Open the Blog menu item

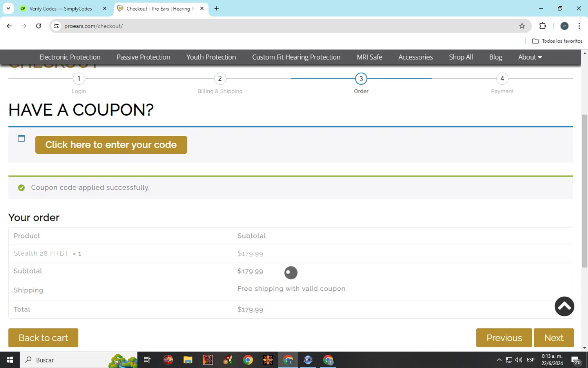495,57
